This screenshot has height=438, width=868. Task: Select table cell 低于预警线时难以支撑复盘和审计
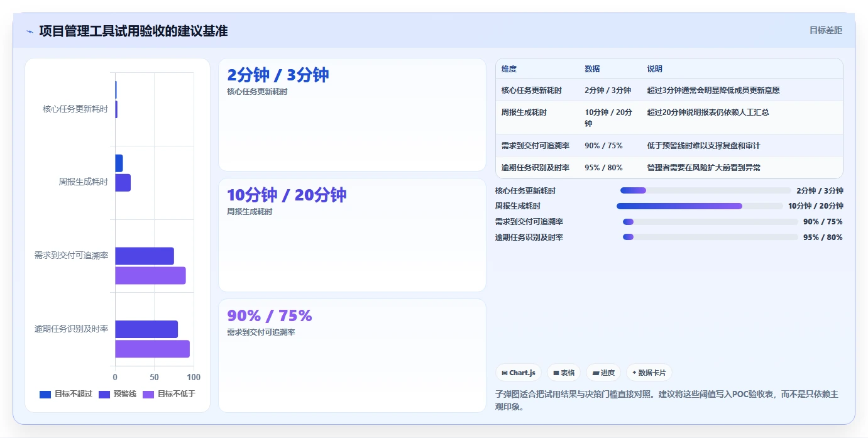pyautogui.click(x=703, y=146)
